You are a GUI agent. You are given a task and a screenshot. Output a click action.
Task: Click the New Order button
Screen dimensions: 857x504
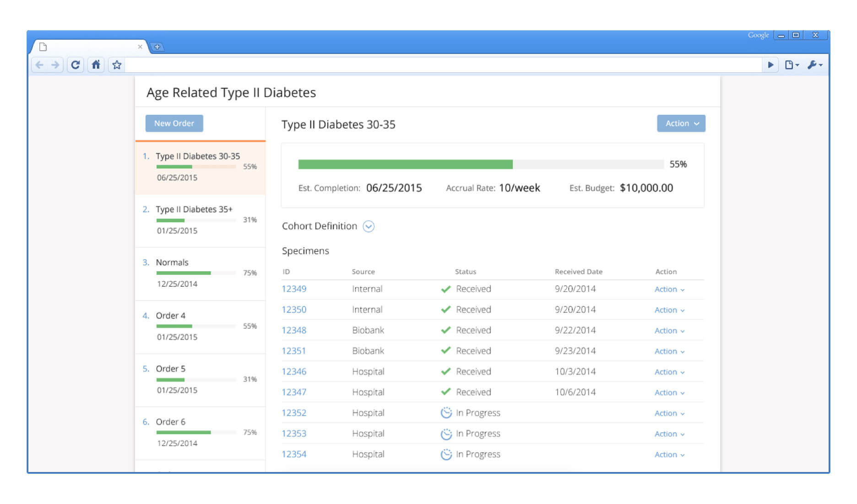tap(174, 123)
